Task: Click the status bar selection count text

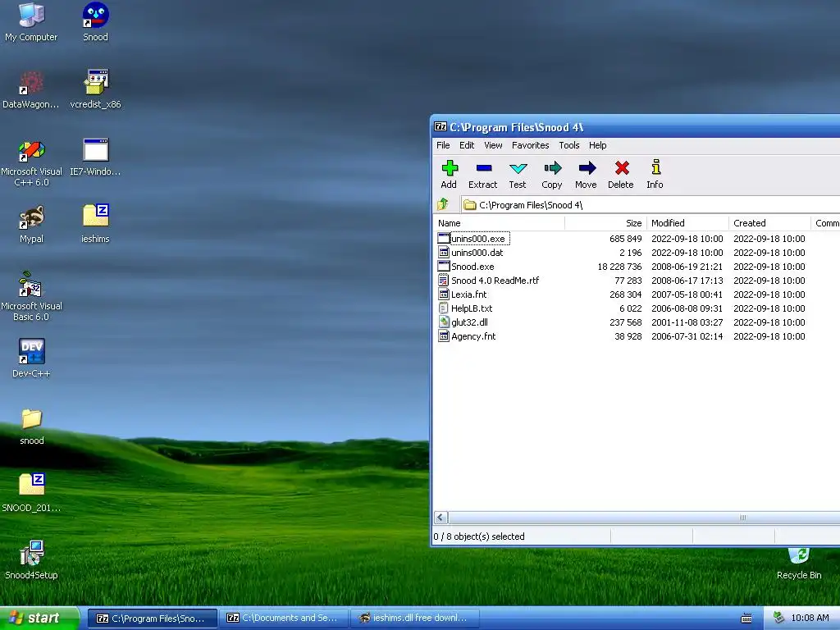Action: 479,536
